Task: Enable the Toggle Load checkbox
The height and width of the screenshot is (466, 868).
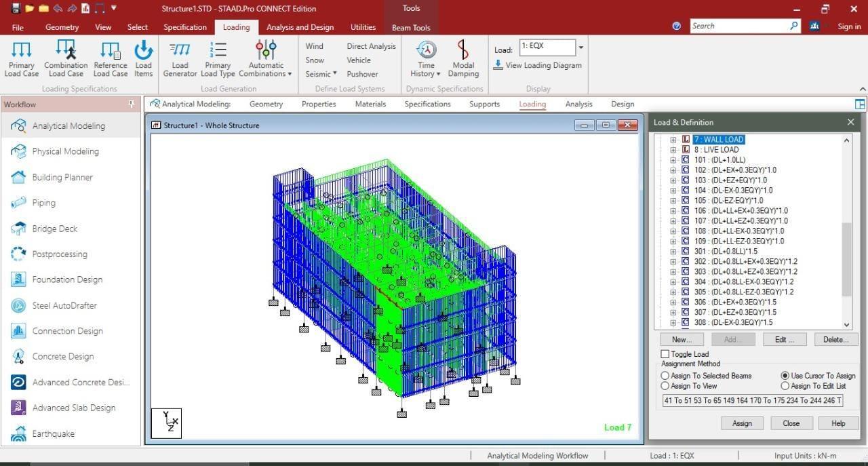Action: coord(665,354)
